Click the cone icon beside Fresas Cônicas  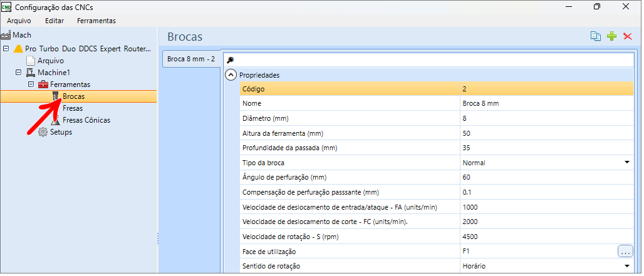(56, 120)
